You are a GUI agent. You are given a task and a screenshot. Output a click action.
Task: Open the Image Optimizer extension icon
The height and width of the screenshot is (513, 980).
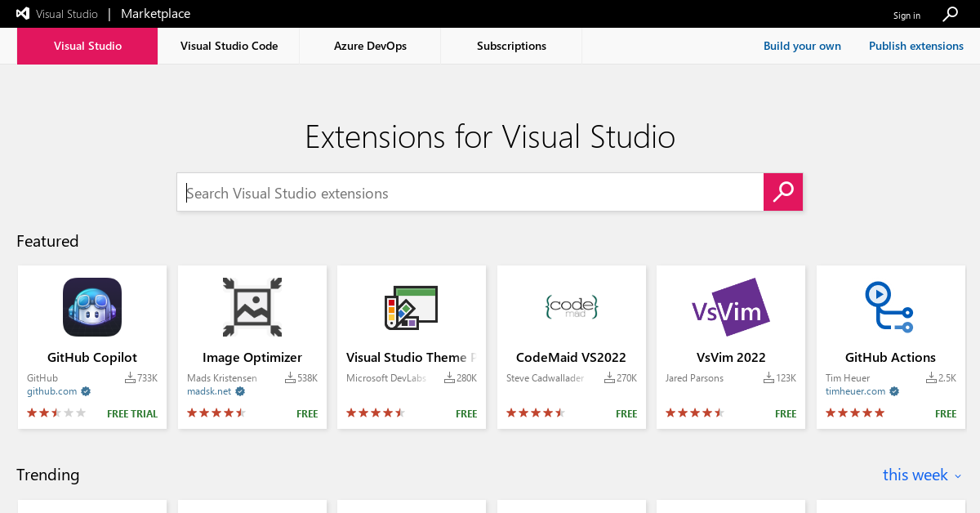252,307
